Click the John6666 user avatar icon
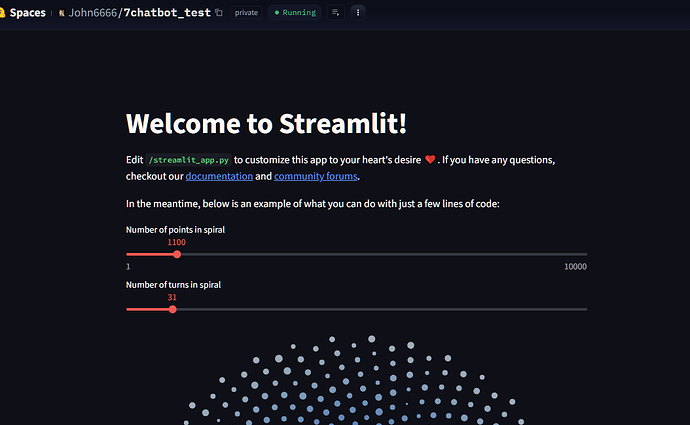 click(x=62, y=13)
